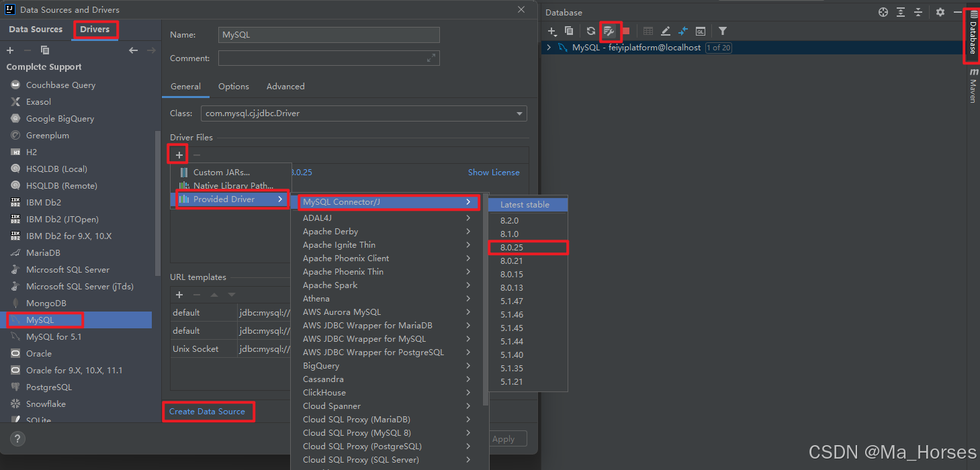The height and width of the screenshot is (470, 980).
Task: Add a new driver in sidebar
Action: pyautogui.click(x=10, y=50)
